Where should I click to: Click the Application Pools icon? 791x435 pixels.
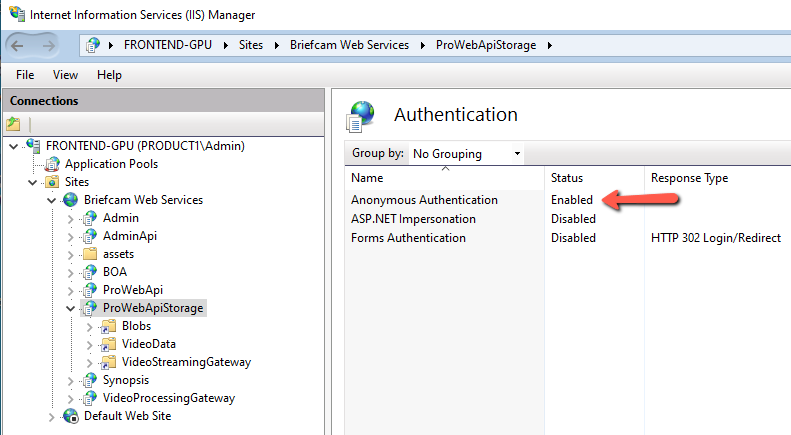tap(52, 164)
